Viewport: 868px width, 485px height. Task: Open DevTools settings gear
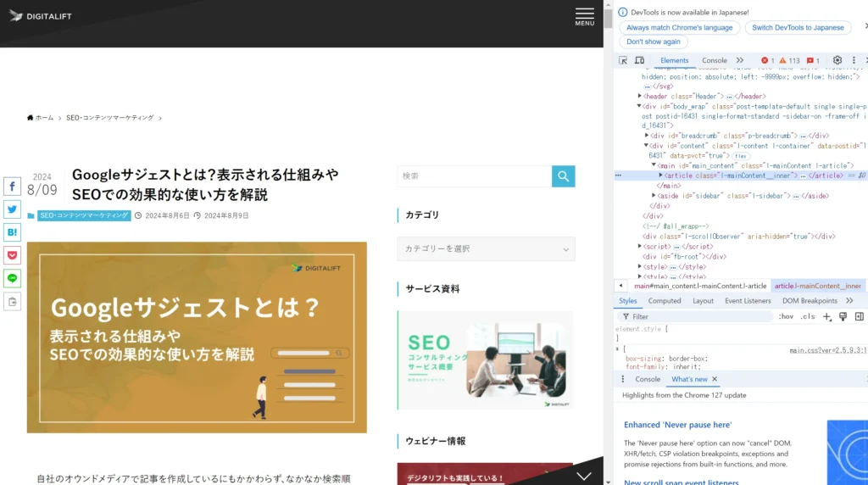tap(837, 60)
